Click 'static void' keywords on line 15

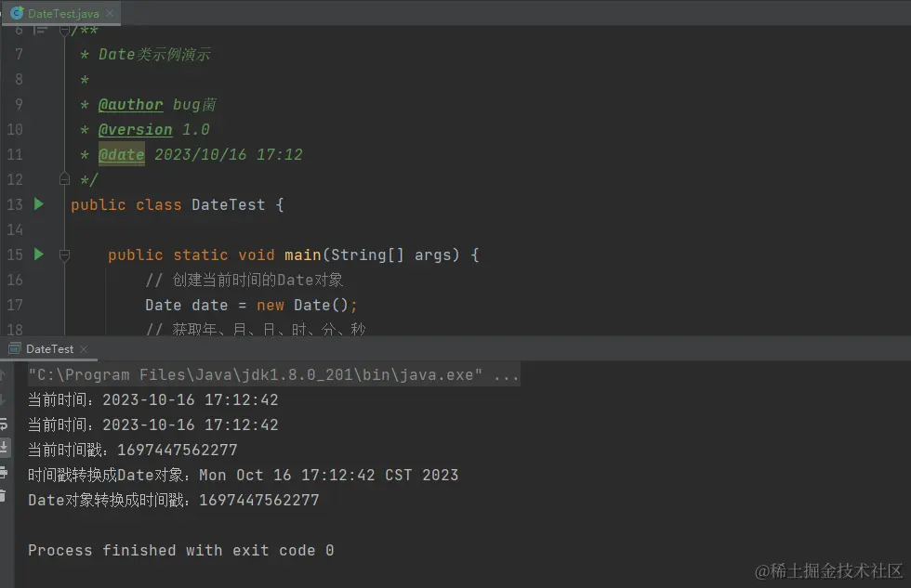[224, 255]
